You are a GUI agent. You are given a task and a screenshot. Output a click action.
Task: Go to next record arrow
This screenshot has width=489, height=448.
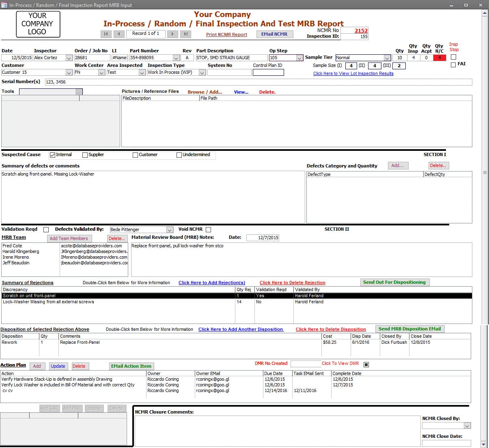coord(172,34)
